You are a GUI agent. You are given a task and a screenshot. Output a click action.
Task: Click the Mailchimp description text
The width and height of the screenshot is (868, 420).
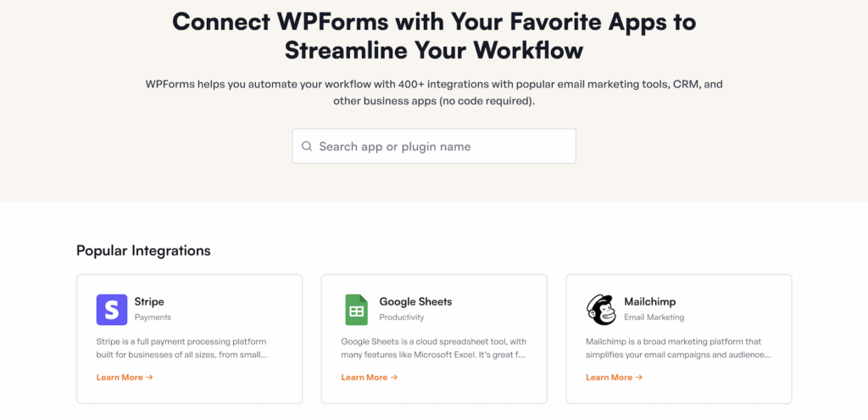pyautogui.click(x=678, y=349)
